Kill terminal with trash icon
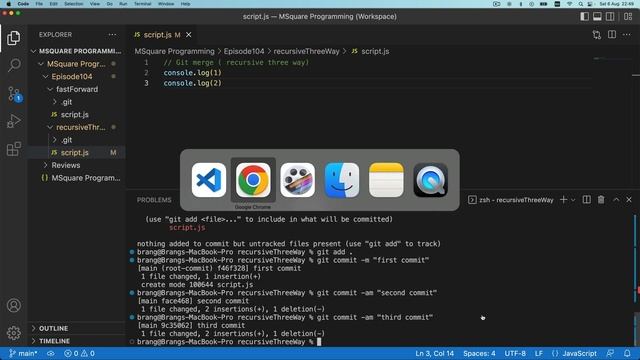640x360 pixels. pos(601,200)
